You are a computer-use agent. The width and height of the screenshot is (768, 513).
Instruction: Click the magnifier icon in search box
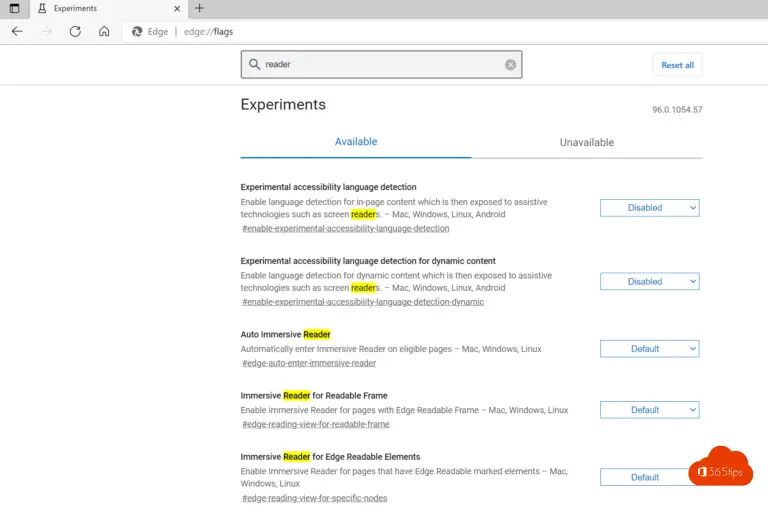[x=254, y=65]
